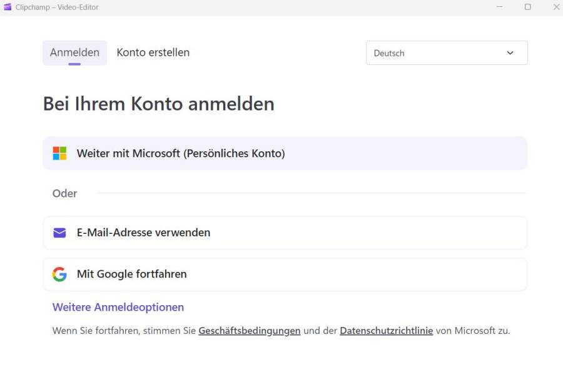563x392 pixels.
Task: Switch to the Konto erstellen tab
Action: coord(153,53)
